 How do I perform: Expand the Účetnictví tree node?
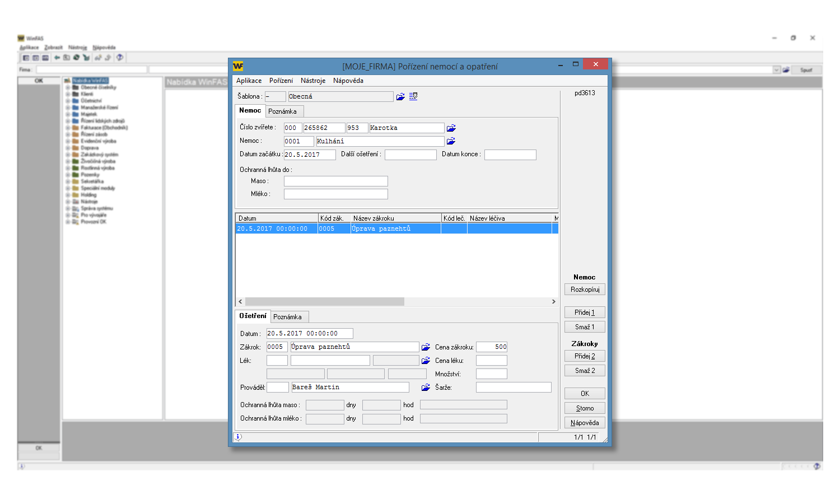coord(68,101)
